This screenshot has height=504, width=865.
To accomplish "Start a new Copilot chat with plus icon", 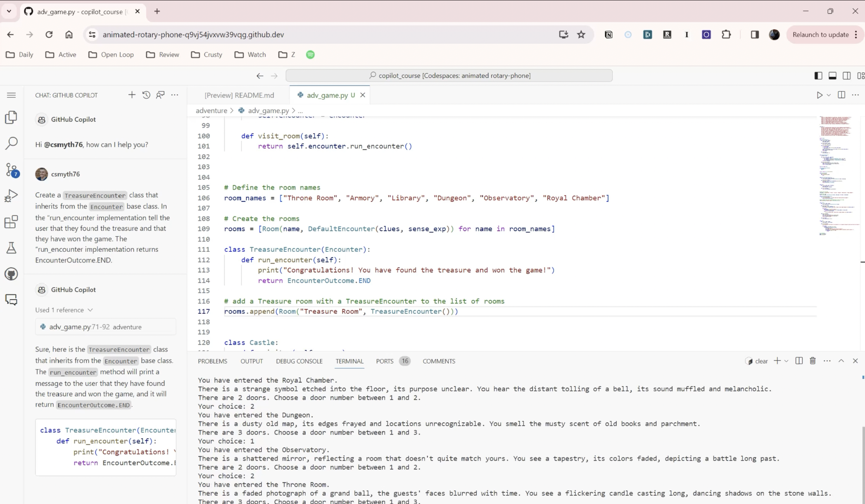I will pos(132,95).
